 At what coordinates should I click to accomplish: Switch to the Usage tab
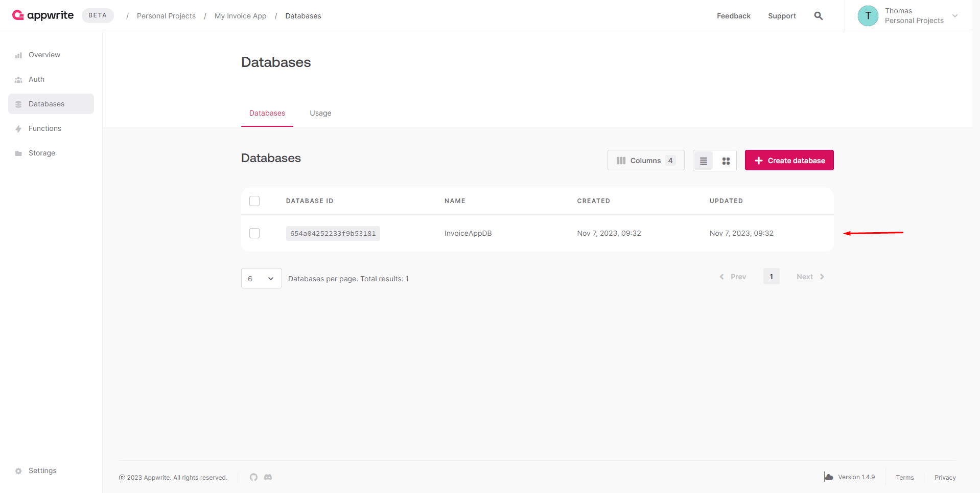coord(320,113)
